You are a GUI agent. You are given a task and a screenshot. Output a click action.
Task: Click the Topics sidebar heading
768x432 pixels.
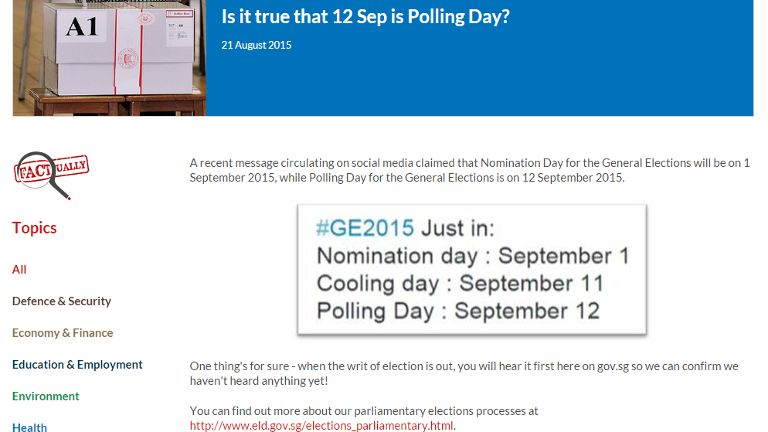(x=34, y=228)
